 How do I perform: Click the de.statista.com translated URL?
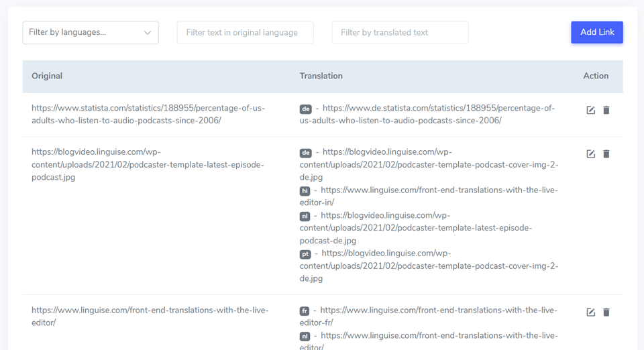tap(427, 114)
